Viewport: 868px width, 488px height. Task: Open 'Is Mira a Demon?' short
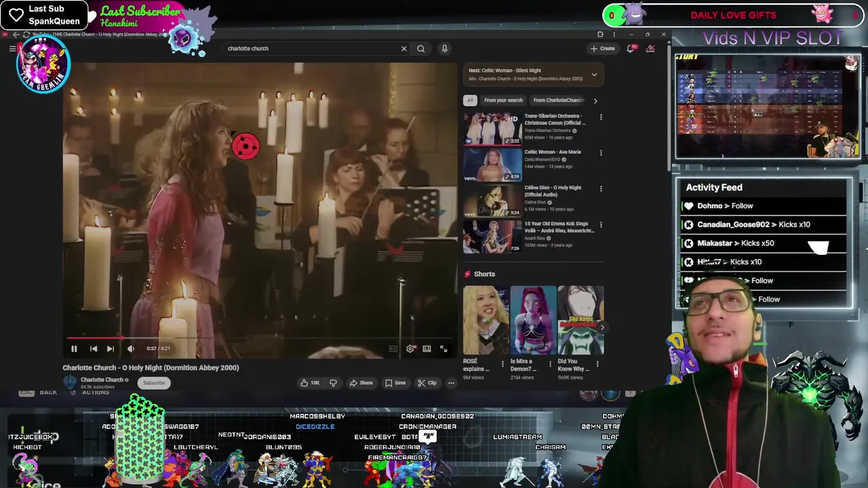pos(533,320)
